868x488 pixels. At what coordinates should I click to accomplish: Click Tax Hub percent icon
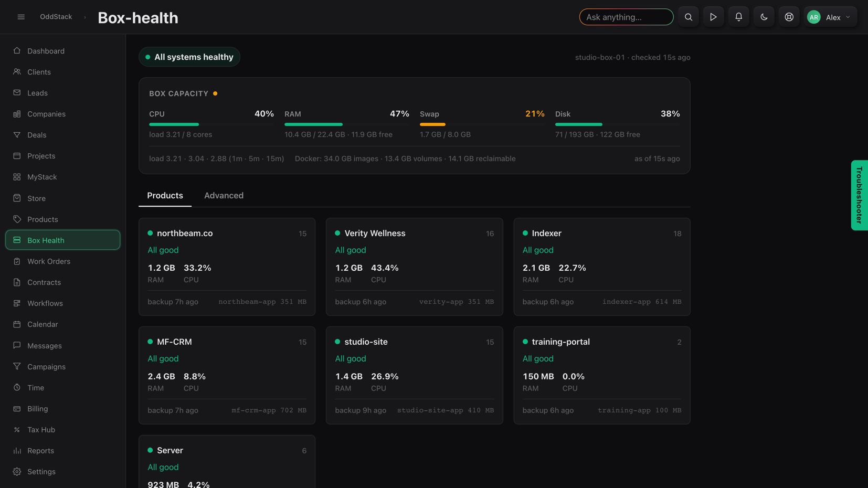pos(17,430)
